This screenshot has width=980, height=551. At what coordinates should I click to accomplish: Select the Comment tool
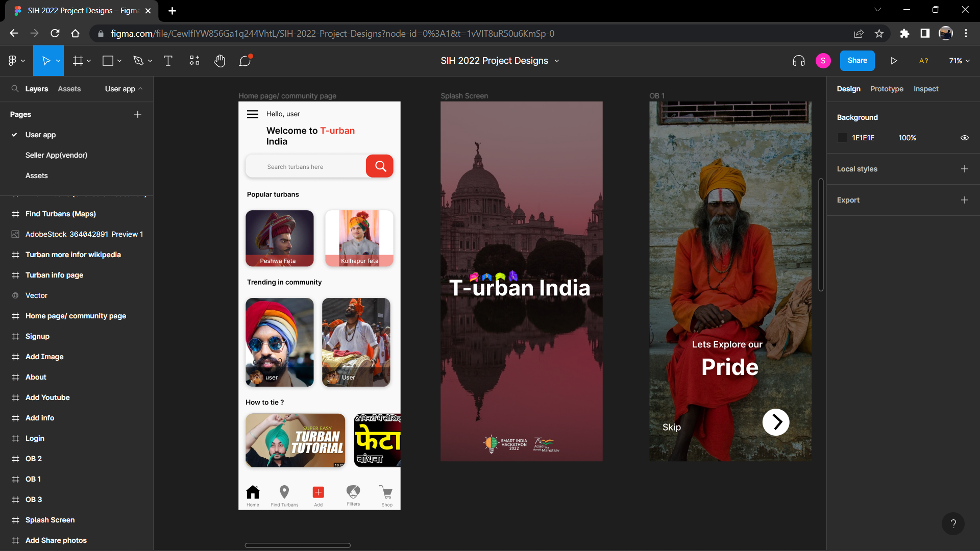(245, 60)
